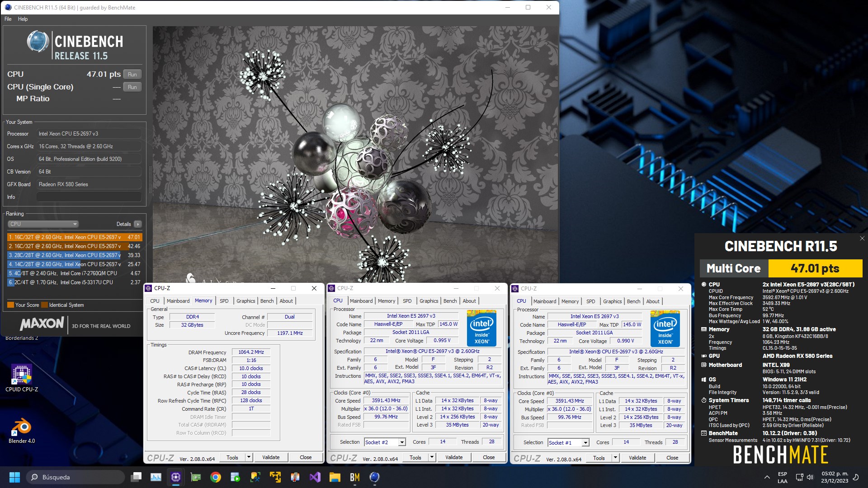
Task: Click the BenchMate BM taskbar icon
Action: [x=355, y=477]
